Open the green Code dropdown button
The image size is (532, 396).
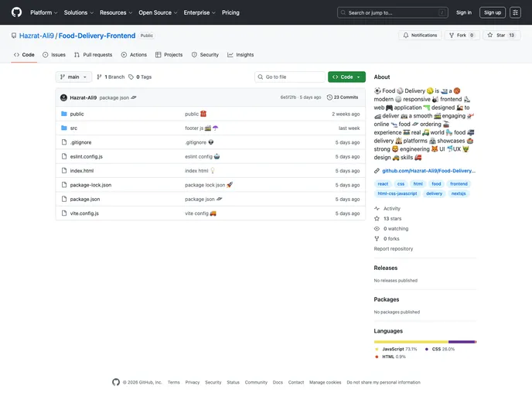click(x=346, y=77)
